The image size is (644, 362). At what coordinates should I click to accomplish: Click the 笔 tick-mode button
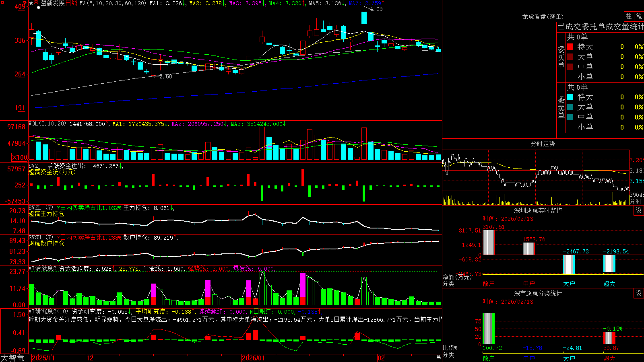click(x=639, y=16)
